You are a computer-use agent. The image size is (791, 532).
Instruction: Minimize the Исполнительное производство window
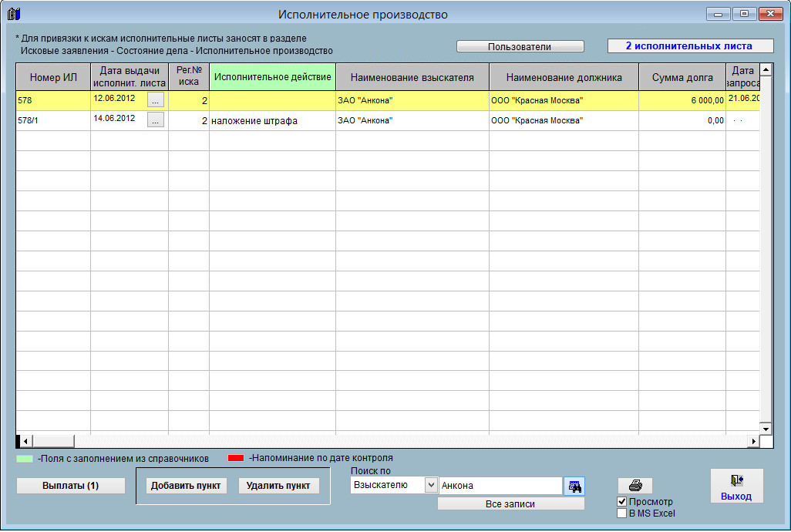point(718,14)
